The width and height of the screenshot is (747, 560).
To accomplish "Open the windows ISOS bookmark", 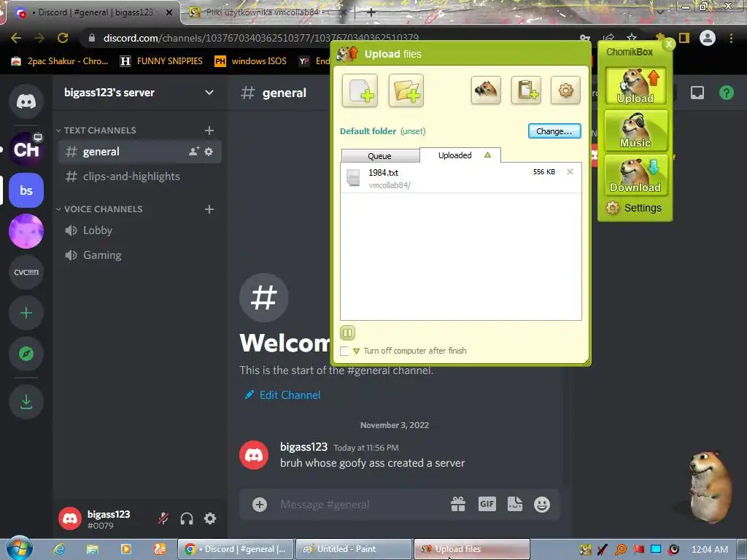I will pos(251,61).
